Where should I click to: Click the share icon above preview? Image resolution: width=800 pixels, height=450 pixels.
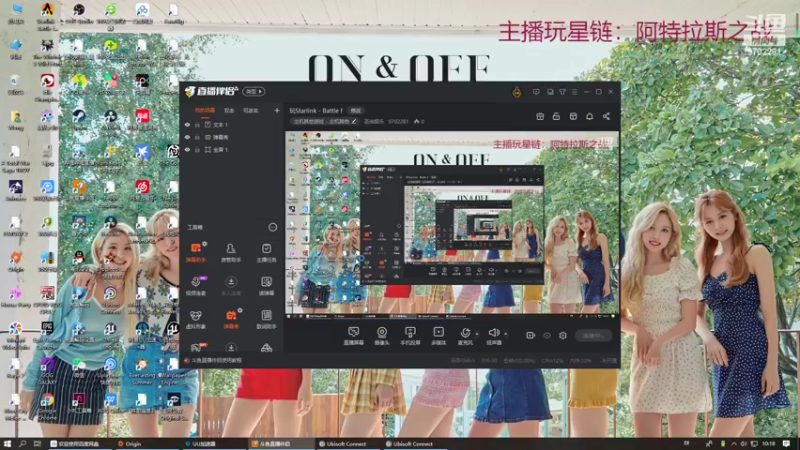(606, 116)
